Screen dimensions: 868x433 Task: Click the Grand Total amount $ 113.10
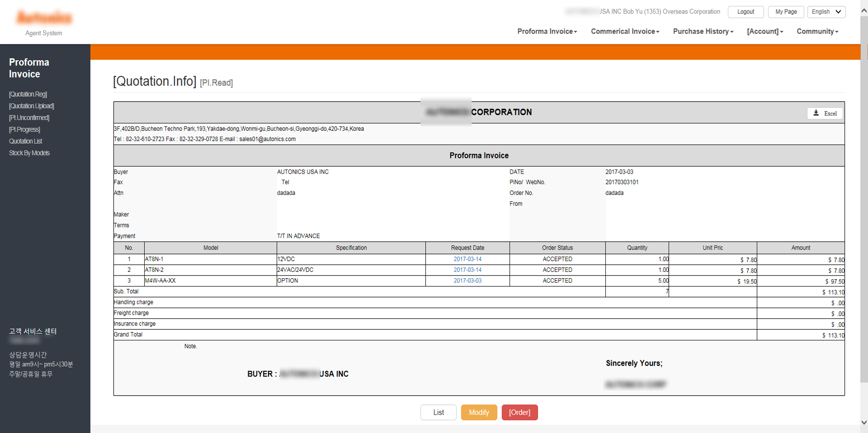click(833, 335)
